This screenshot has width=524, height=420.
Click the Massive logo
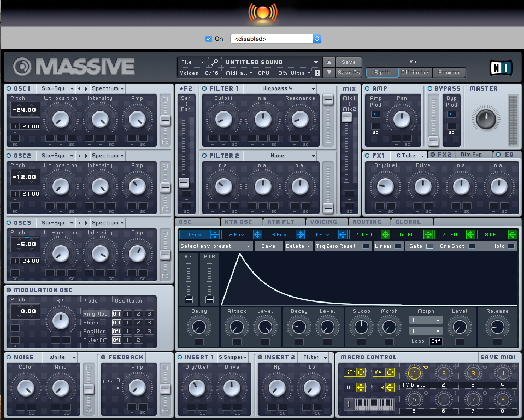(74, 67)
